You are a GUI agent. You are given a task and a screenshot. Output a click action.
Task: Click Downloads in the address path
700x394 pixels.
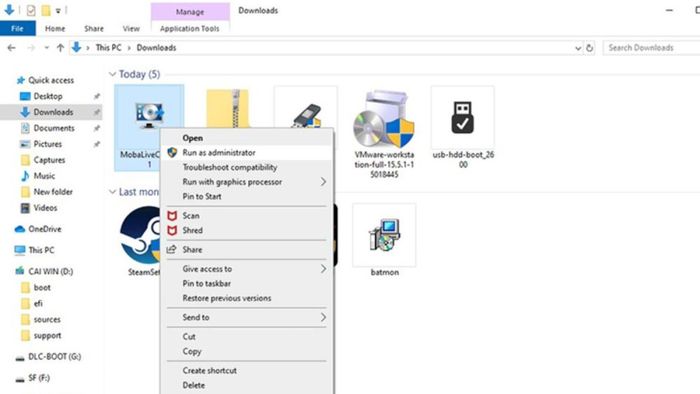coord(156,48)
